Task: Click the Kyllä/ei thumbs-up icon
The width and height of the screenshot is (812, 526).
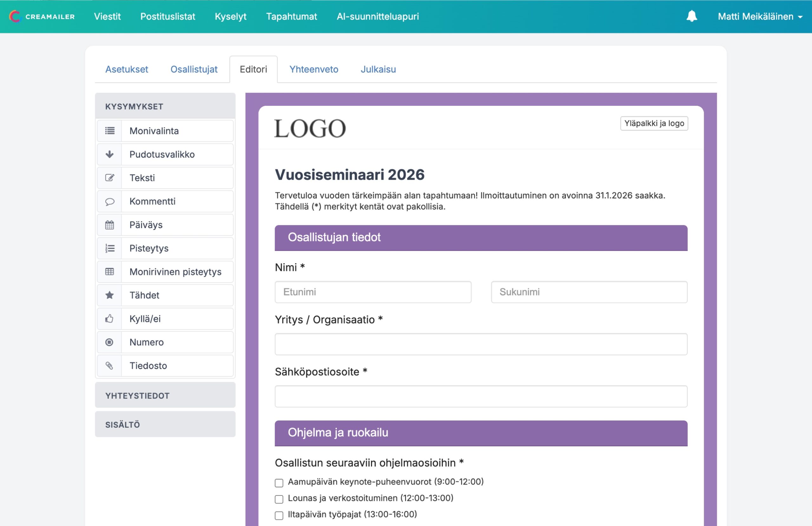Action: pyautogui.click(x=109, y=319)
